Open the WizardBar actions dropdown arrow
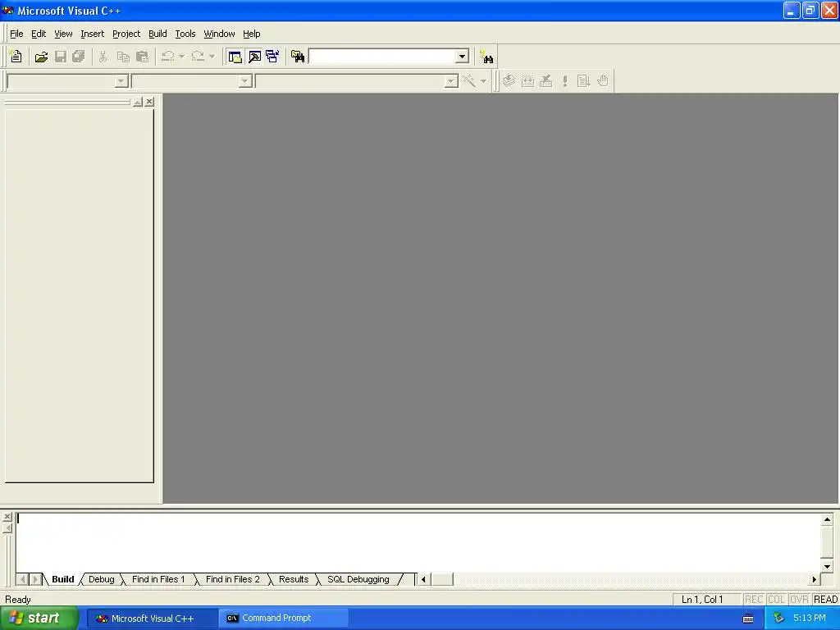Image resolution: width=840 pixels, height=630 pixels. [483, 81]
